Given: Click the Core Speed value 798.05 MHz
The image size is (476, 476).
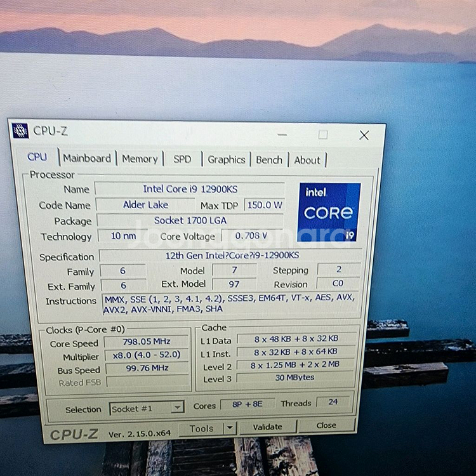Looking at the screenshot, I should coord(147,341).
